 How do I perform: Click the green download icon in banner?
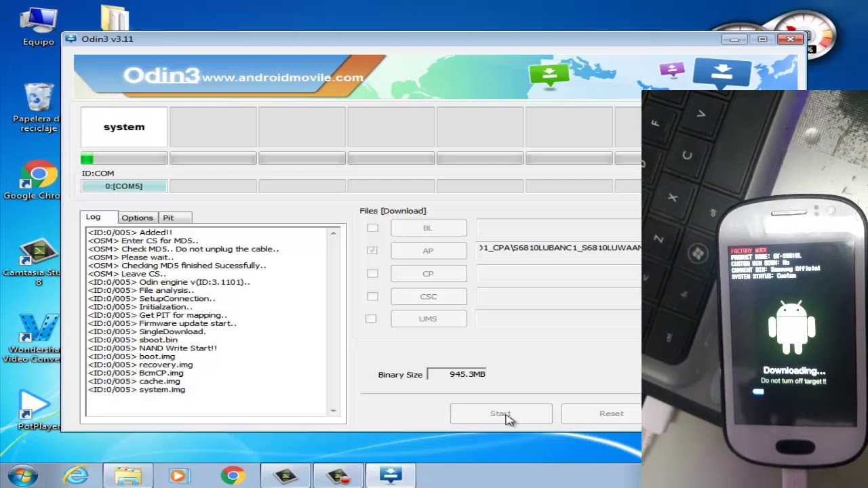coord(549,75)
